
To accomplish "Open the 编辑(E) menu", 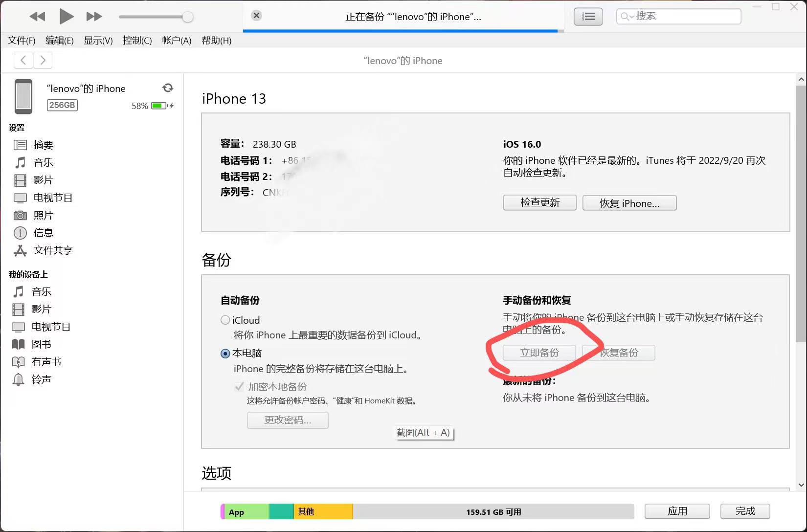I will coord(60,41).
